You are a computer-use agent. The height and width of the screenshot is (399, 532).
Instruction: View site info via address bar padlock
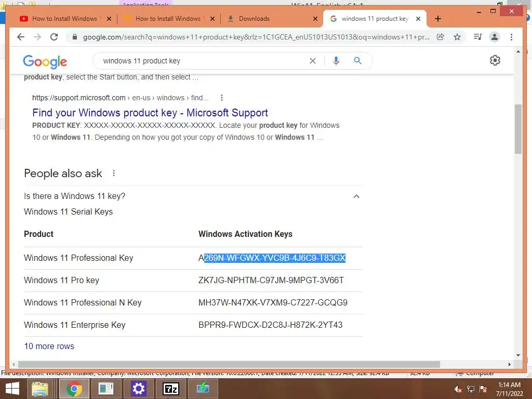(75, 37)
